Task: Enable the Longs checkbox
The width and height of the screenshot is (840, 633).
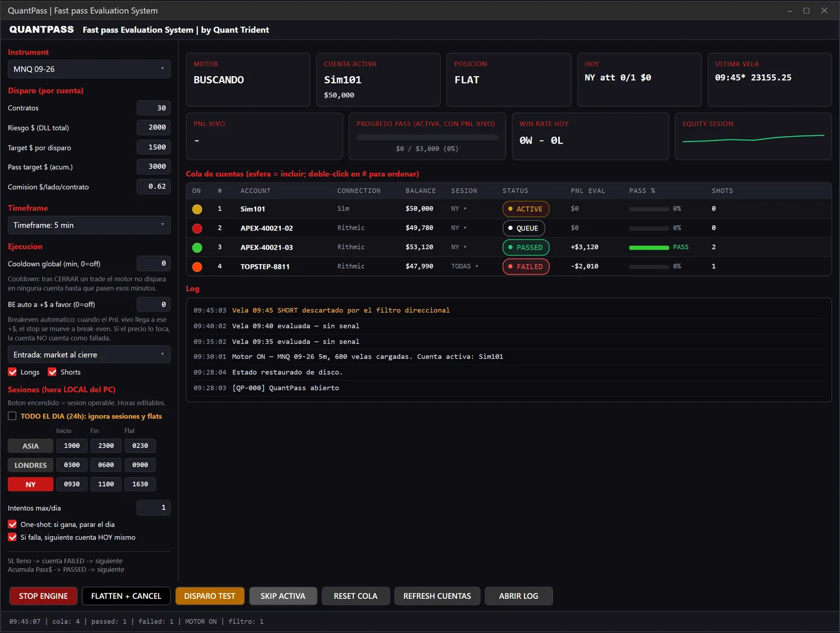Action: 13,372
